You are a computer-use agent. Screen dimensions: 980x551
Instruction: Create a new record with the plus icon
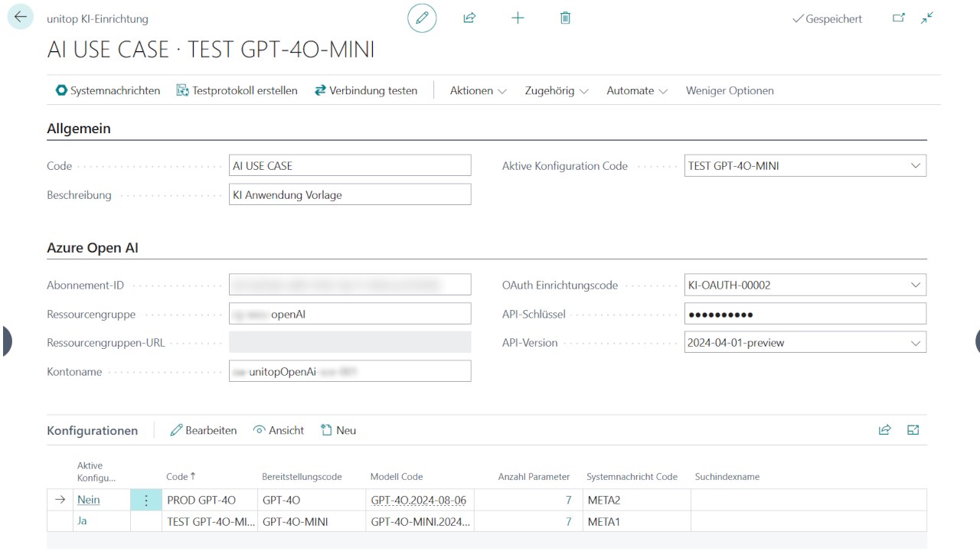click(518, 18)
